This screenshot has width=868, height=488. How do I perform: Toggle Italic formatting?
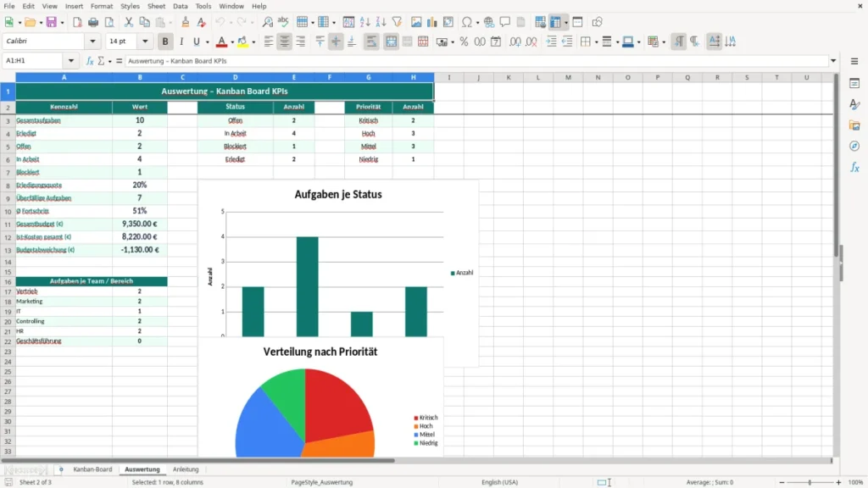(x=181, y=42)
